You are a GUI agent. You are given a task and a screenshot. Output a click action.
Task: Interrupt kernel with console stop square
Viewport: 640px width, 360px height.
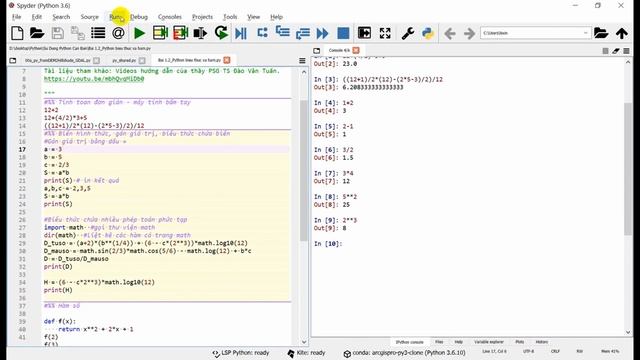(x=605, y=51)
